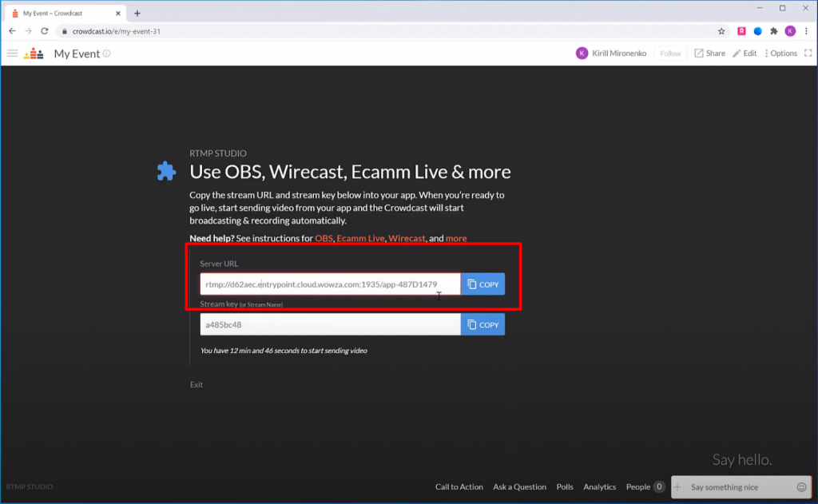This screenshot has width=818, height=504.
Task: Click the 'Use OBS, Wirecast, Ecamm Live & more' heading
Action: 350,172
